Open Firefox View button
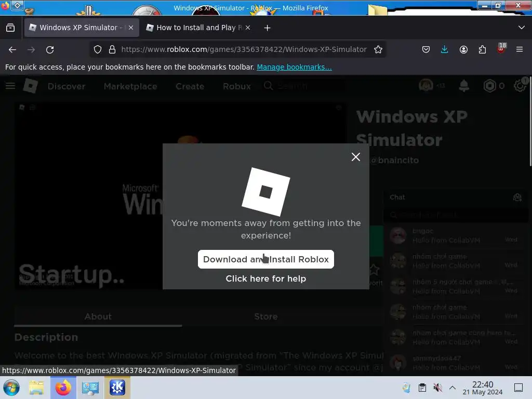The width and height of the screenshot is (532, 399). [x=10, y=28]
